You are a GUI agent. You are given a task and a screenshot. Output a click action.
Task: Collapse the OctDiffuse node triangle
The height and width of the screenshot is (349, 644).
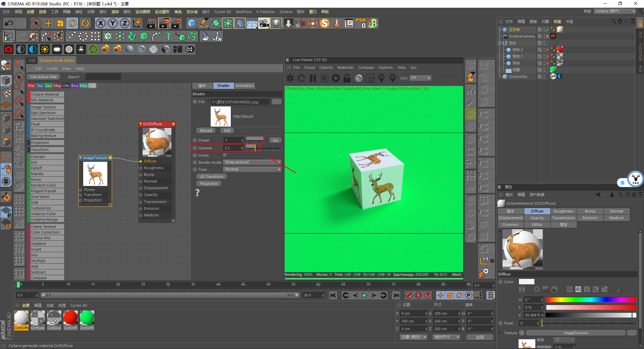click(x=141, y=124)
